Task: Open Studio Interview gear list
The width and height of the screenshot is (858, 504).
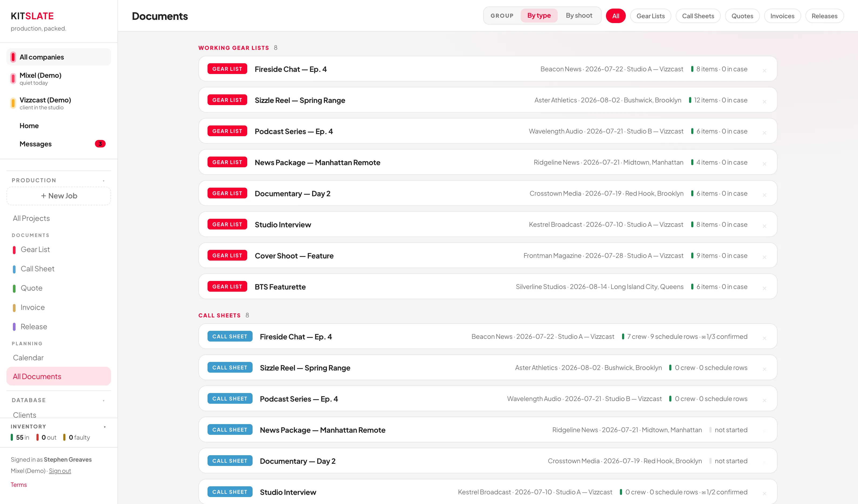Action: [x=487, y=224]
